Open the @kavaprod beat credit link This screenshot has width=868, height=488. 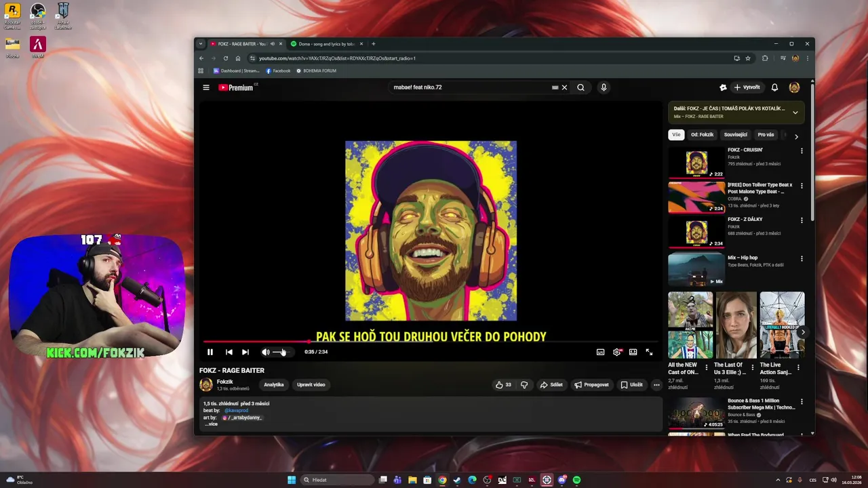pos(236,410)
